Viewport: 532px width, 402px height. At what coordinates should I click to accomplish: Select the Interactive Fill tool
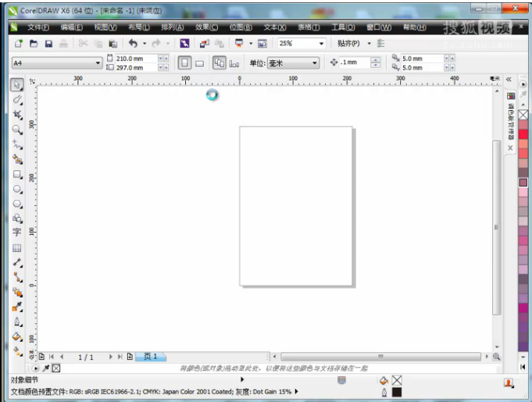click(17, 350)
